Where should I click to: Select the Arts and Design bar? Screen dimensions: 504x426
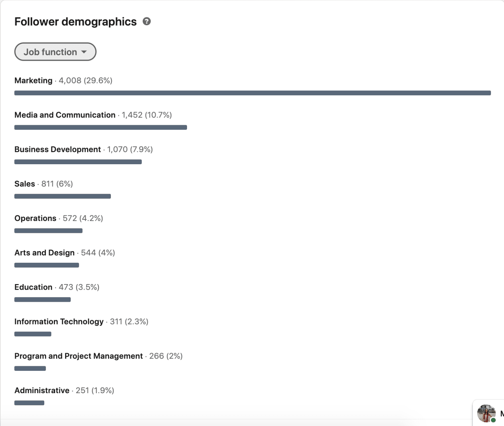[46, 265]
